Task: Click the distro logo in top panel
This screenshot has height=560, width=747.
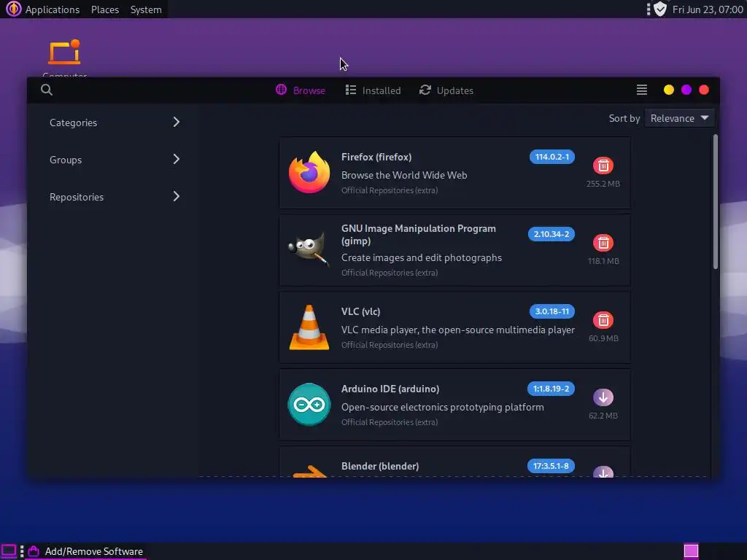Action: coord(13,9)
